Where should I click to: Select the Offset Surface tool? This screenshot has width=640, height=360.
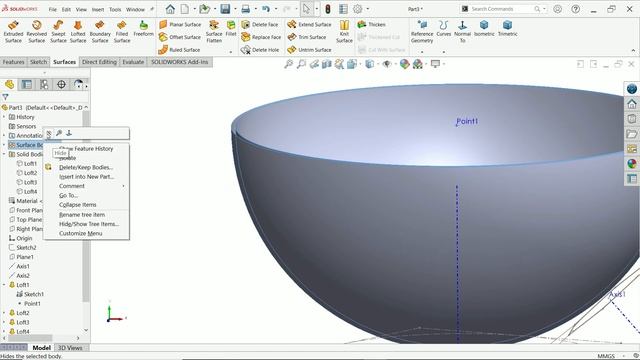(180, 37)
